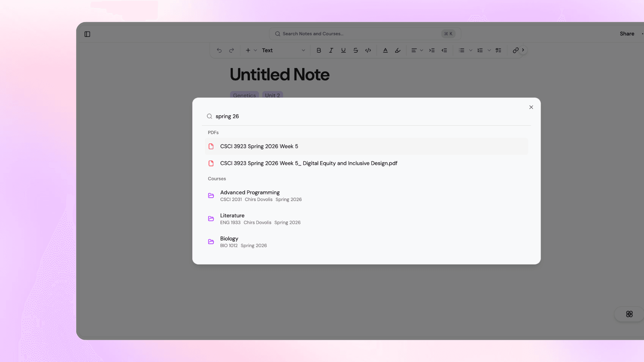Open the Text style dropdown
This screenshot has height=362, width=644.
(x=283, y=50)
